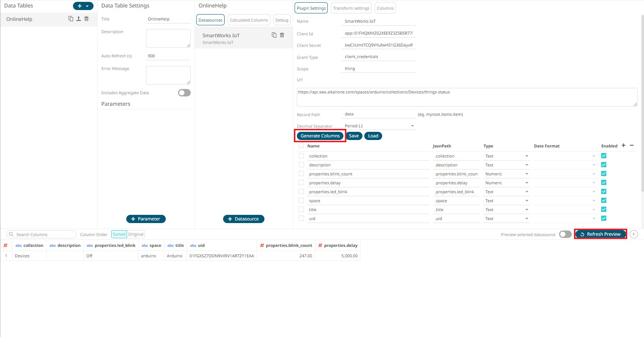Duplicate the OnlineHelp data table
Image resolution: width=644 pixels, height=337 pixels.
click(x=71, y=19)
